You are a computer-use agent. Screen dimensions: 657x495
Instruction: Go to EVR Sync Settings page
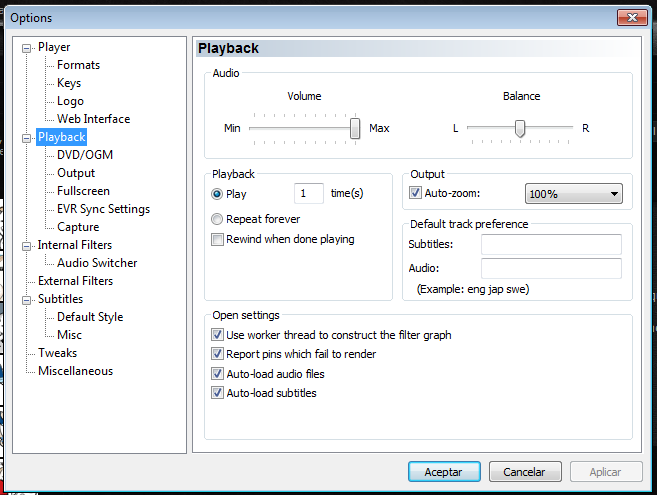[x=103, y=209]
